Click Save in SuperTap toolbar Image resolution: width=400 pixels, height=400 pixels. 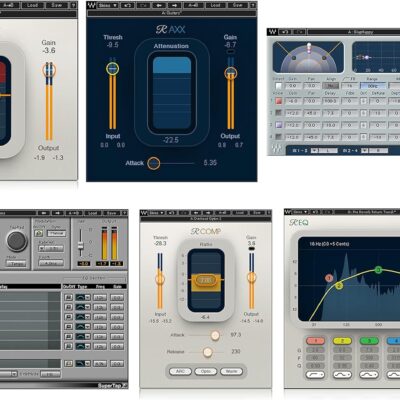click(x=111, y=213)
